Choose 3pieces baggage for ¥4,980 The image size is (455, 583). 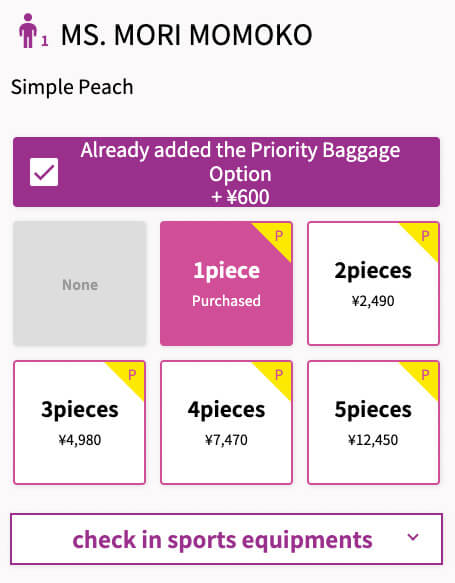[x=80, y=422]
